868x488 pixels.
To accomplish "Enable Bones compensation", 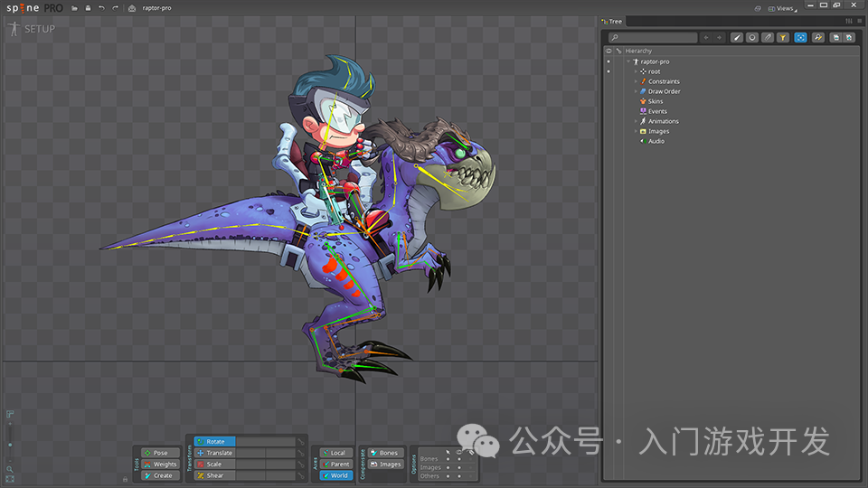I will (385, 453).
